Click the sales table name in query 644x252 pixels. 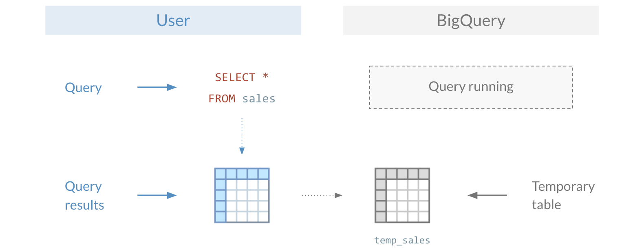pos(258,99)
